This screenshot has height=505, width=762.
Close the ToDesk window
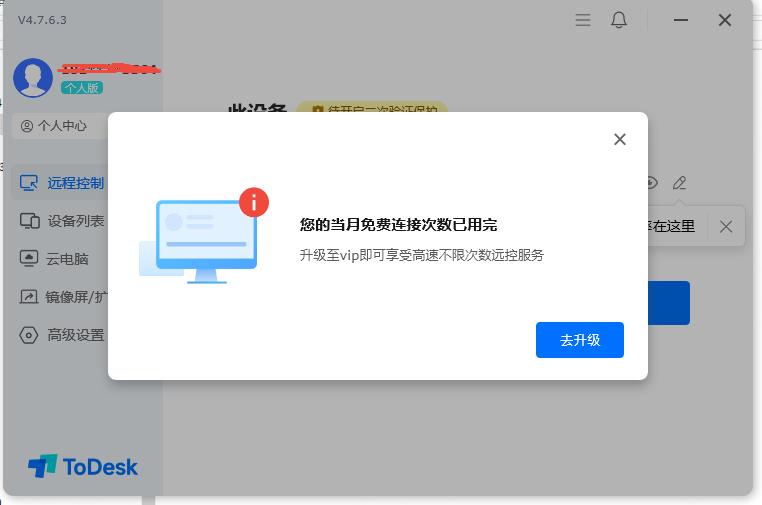725,20
